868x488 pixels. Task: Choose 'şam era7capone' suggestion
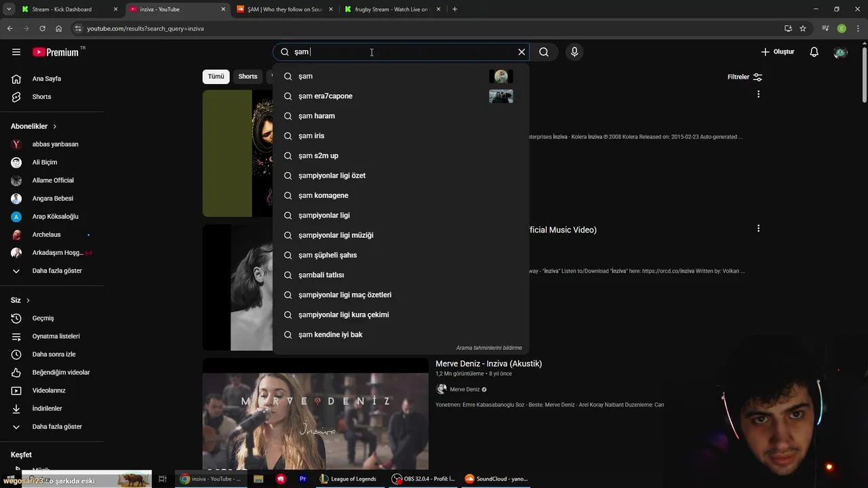click(401, 96)
